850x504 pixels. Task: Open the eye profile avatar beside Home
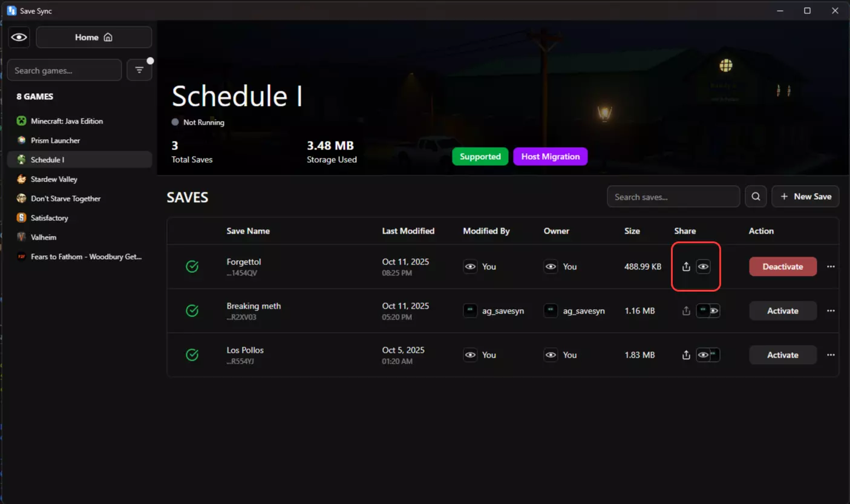tap(19, 38)
